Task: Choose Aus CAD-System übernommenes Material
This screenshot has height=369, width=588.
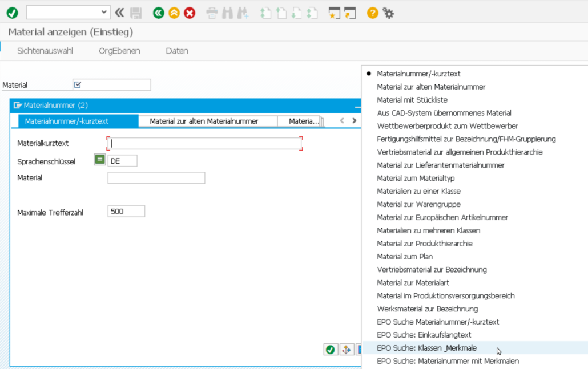Action: pos(444,113)
